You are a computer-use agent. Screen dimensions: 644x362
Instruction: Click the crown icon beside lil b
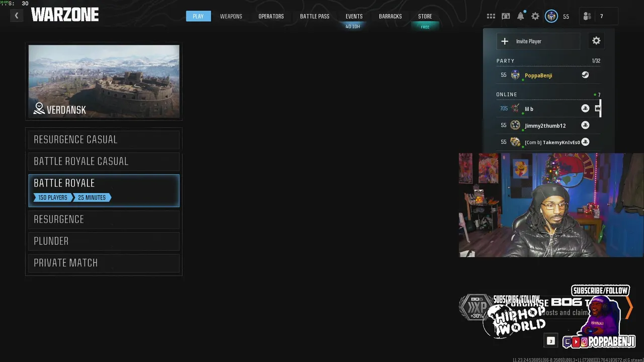(598, 108)
